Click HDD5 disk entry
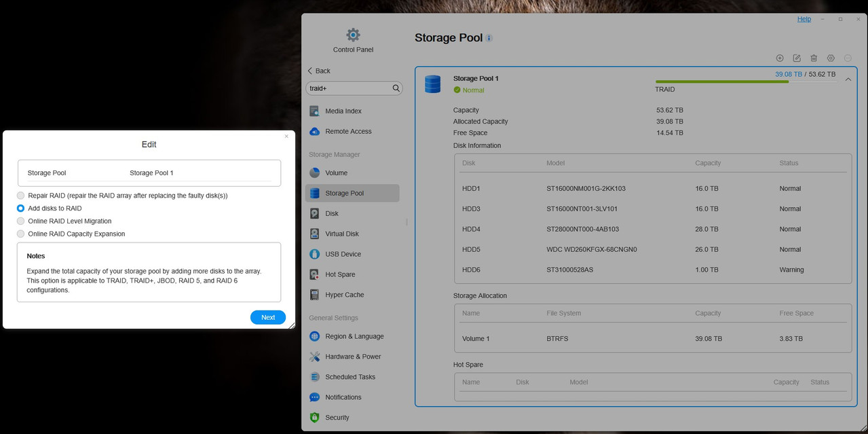Viewport: 868px width, 434px height. [x=653, y=249]
